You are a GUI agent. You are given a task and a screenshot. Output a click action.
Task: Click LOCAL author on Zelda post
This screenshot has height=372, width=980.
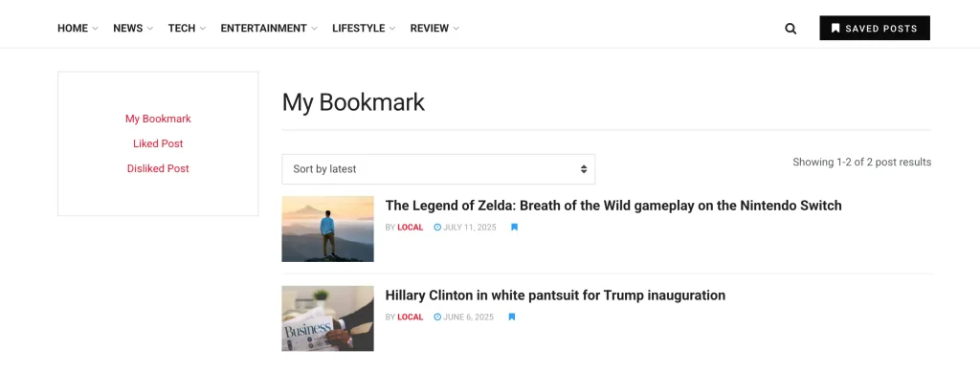coord(410,228)
